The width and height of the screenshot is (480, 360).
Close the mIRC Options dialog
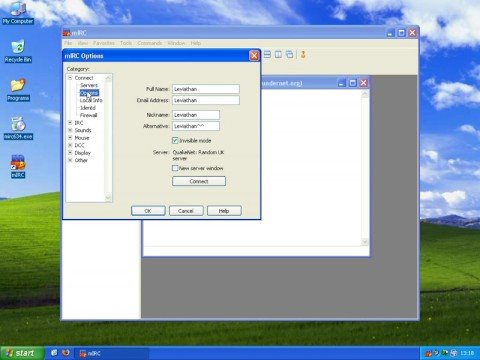click(x=254, y=55)
